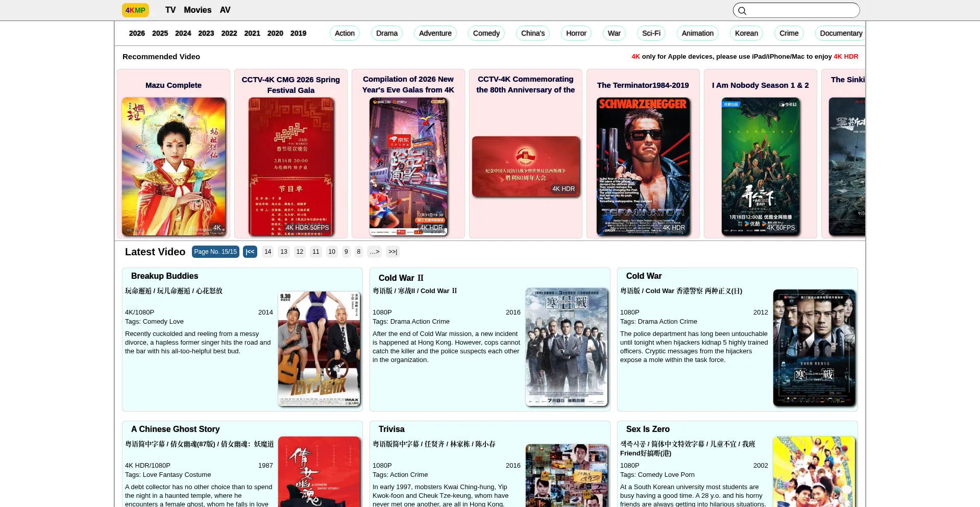Go to page 9
This screenshot has height=507, width=980.
(346, 252)
